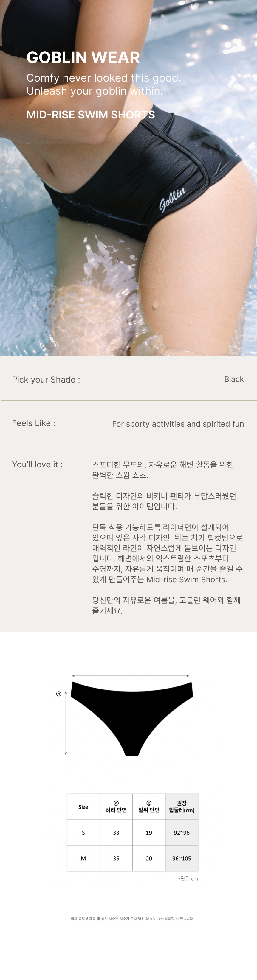Click the You'll love it label
Screen dimensions: 257x980
[37, 464]
